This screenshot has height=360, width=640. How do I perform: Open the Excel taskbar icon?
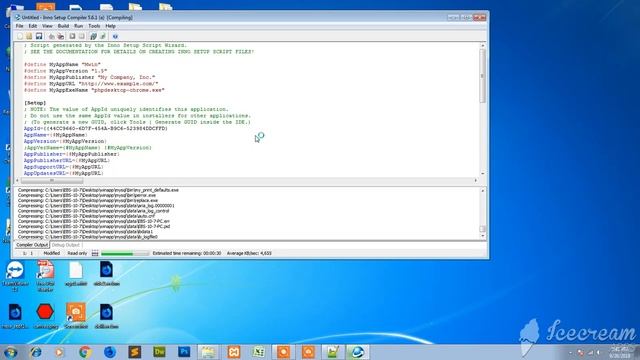pos(258,352)
